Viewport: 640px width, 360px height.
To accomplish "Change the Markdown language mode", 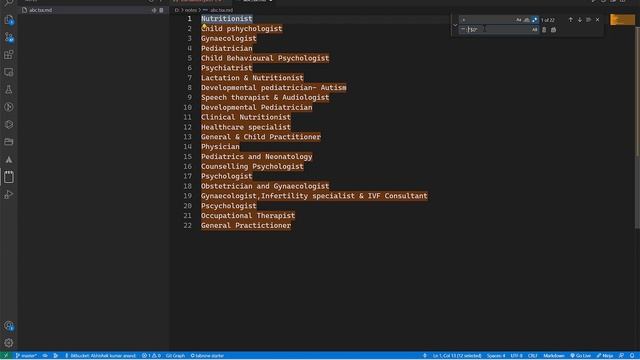I will pos(554,356).
